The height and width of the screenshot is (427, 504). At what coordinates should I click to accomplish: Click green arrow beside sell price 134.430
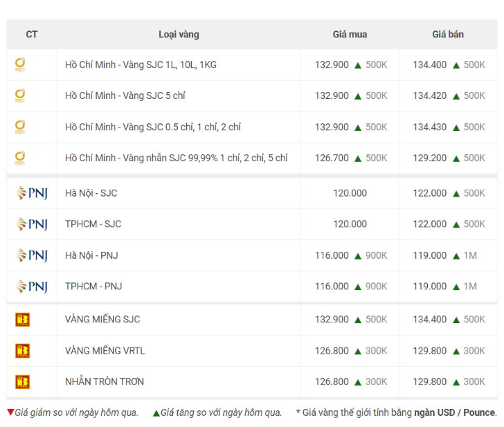pyautogui.click(x=456, y=127)
